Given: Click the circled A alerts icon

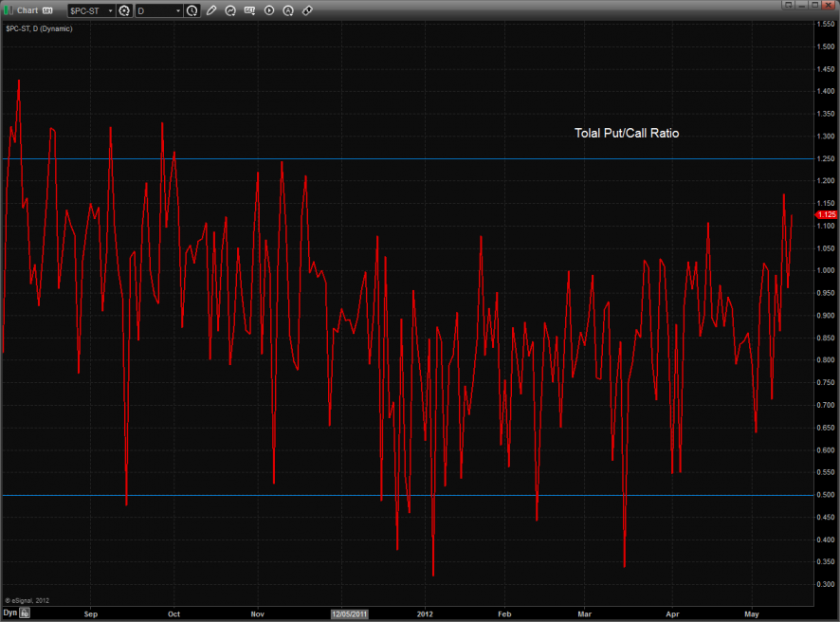Looking at the screenshot, I should [288, 10].
